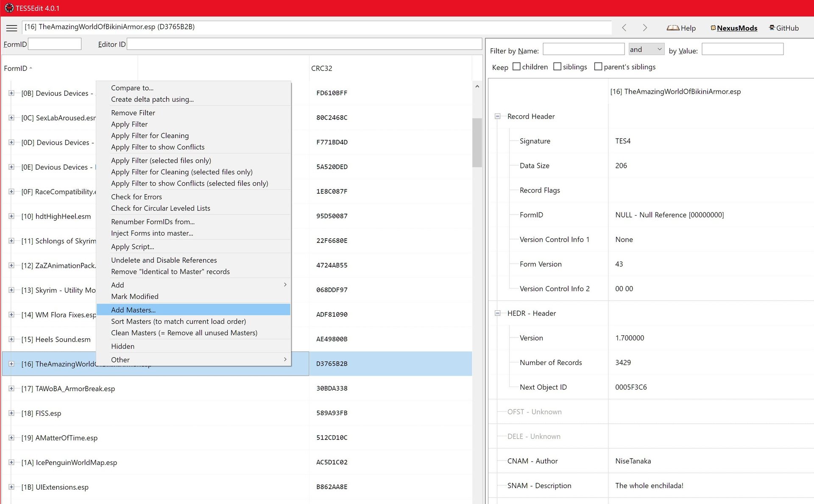Go back with the left arrow
Image resolution: width=814 pixels, height=504 pixels.
pyautogui.click(x=624, y=28)
